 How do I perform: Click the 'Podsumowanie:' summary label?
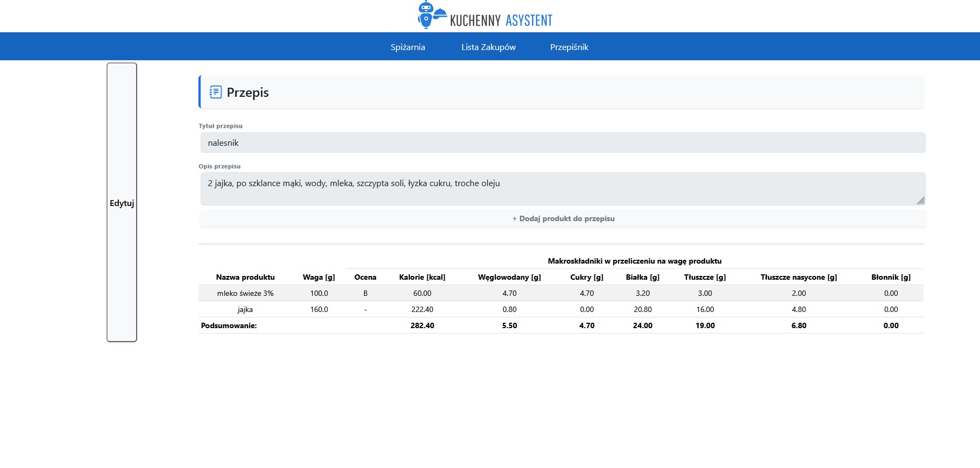[229, 325]
